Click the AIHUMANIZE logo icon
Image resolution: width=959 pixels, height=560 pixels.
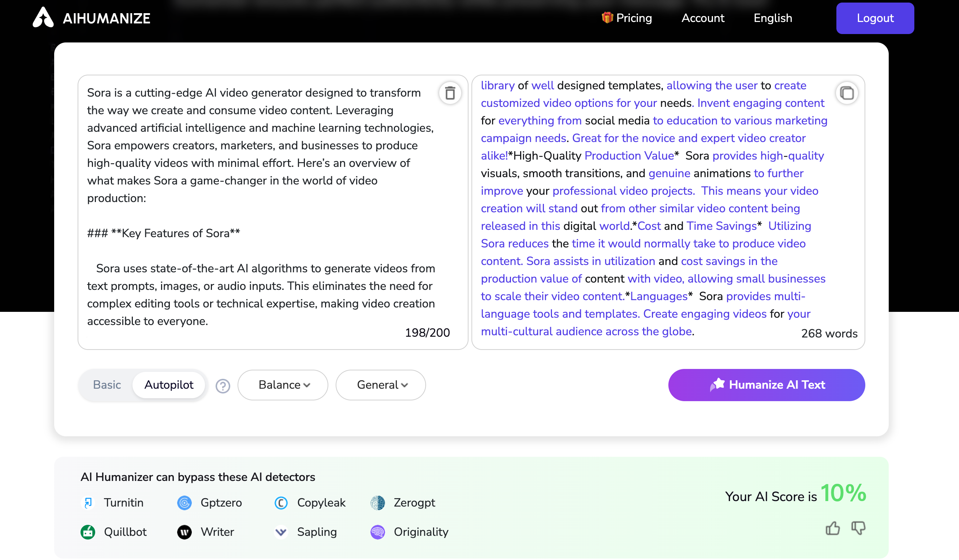click(43, 18)
